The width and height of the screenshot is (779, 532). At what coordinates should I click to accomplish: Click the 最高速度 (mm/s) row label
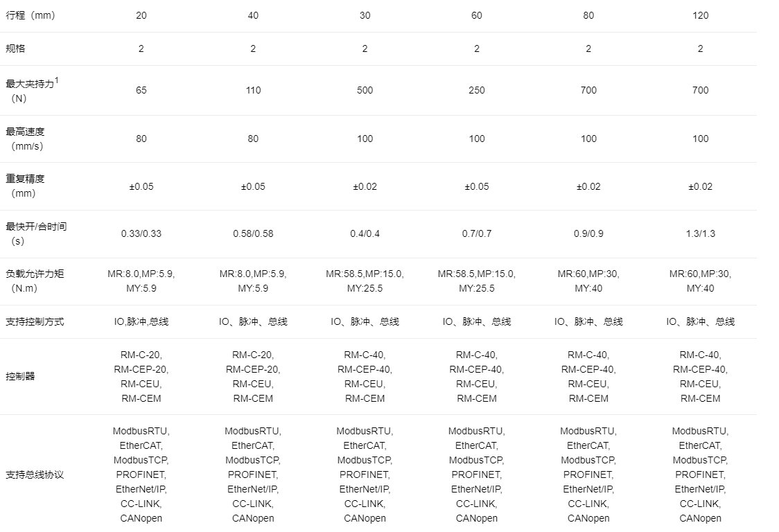click(x=25, y=139)
